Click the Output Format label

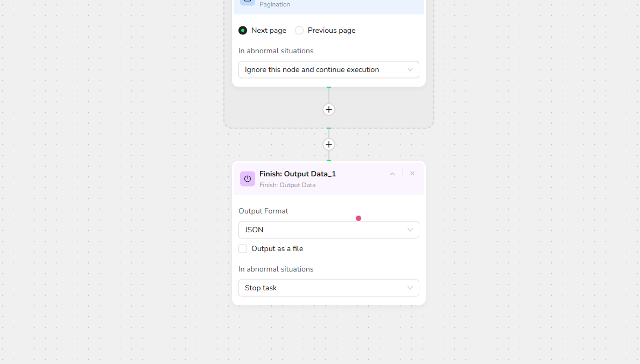(x=263, y=211)
